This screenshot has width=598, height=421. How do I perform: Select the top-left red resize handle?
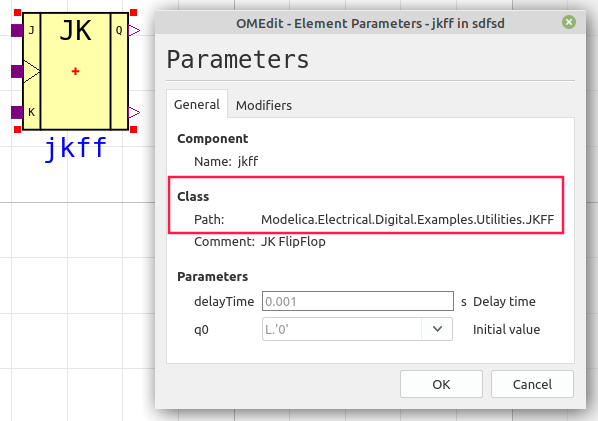17,13
